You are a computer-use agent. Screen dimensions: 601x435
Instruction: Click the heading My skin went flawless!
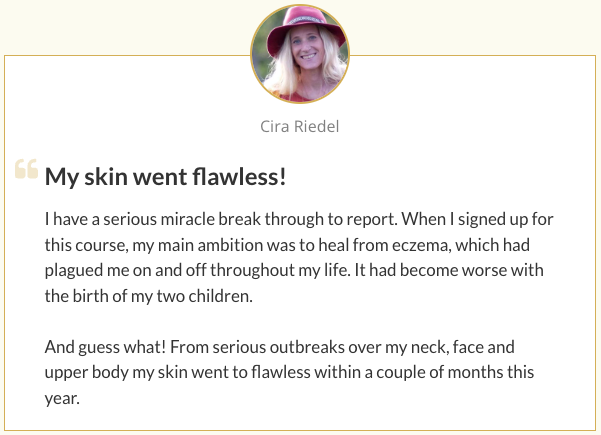[166, 177]
